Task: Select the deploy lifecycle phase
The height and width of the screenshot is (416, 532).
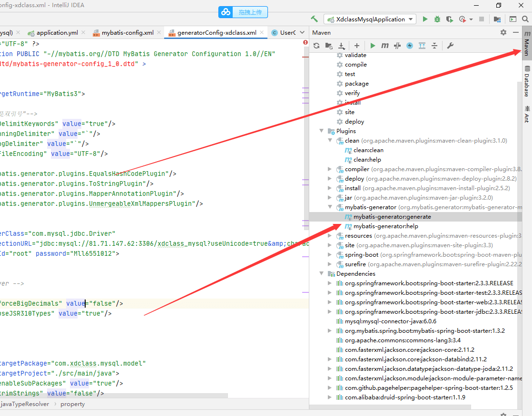Action: tap(354, 121)
